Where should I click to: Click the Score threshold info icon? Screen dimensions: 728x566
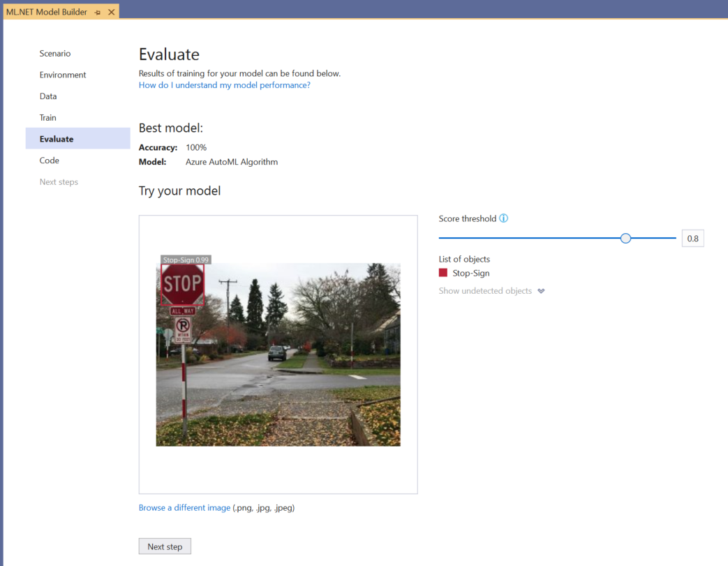504,218
